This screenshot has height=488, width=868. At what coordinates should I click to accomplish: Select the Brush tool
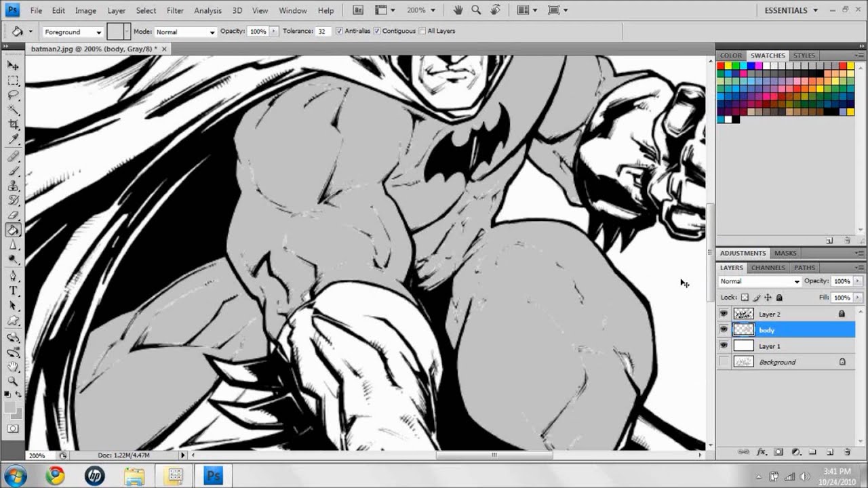coord(13,171)
